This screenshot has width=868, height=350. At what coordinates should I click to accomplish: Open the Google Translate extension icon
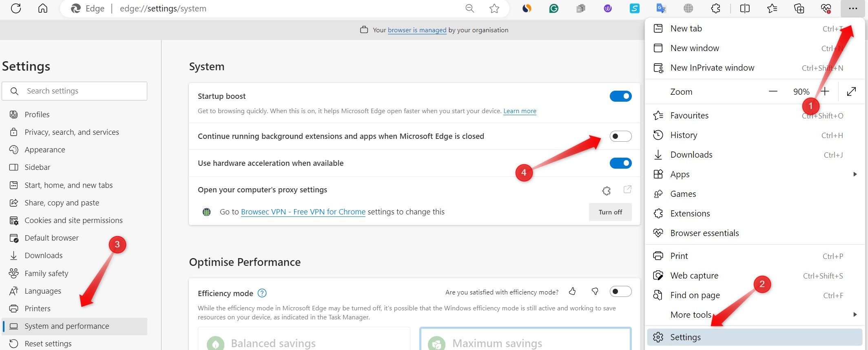(x=661, y=8)
